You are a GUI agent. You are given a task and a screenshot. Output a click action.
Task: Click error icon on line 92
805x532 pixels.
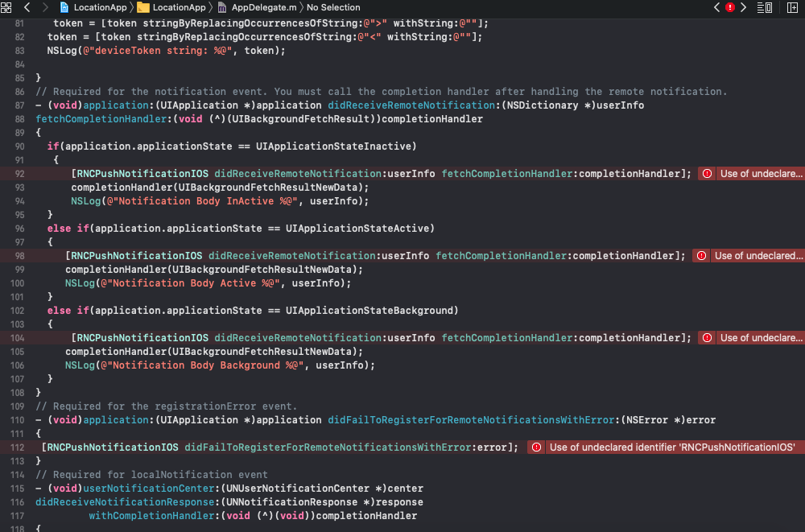click(707, 174)
